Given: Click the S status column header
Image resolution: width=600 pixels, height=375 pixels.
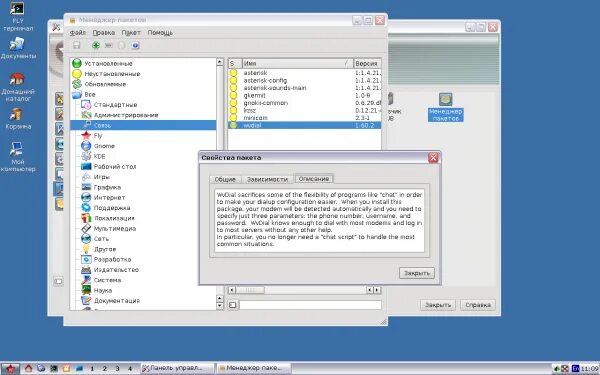Looking at the screenshot, I should click(235, 64).
